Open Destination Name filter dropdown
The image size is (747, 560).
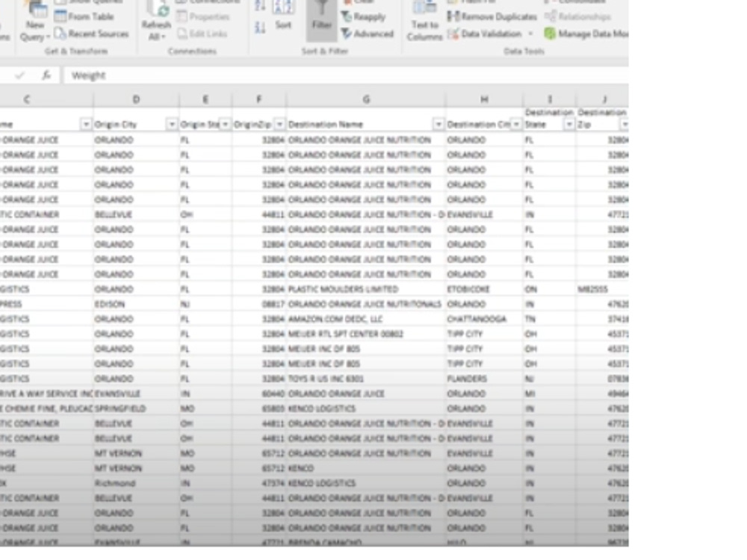438,124
